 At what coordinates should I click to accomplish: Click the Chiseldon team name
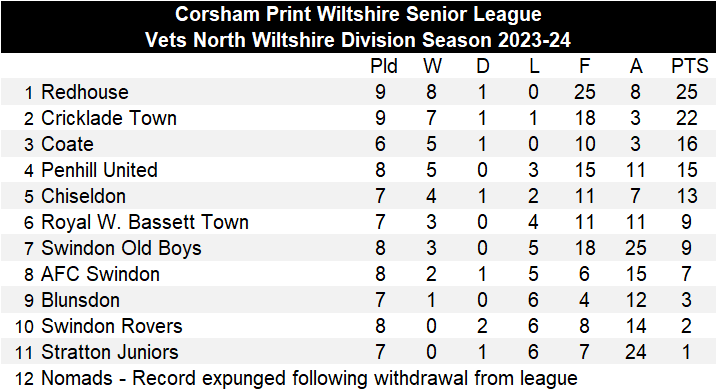click(x=84, y=196)
